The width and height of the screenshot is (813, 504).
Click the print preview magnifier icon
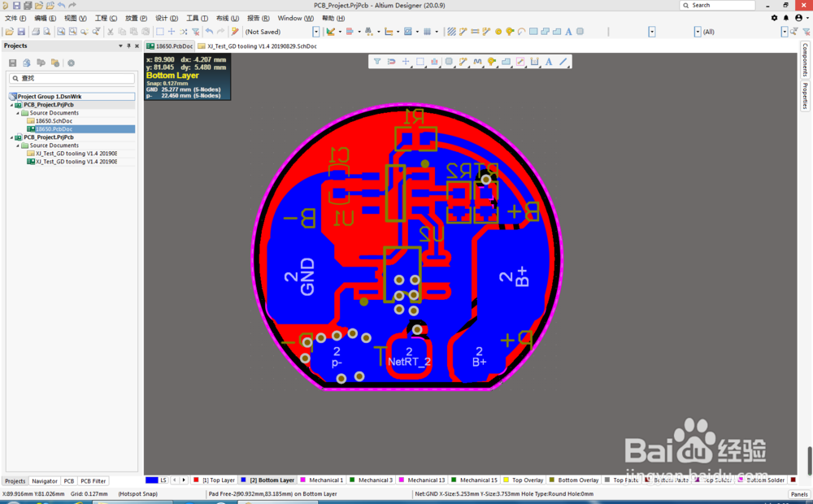click(x=47, y=32)
